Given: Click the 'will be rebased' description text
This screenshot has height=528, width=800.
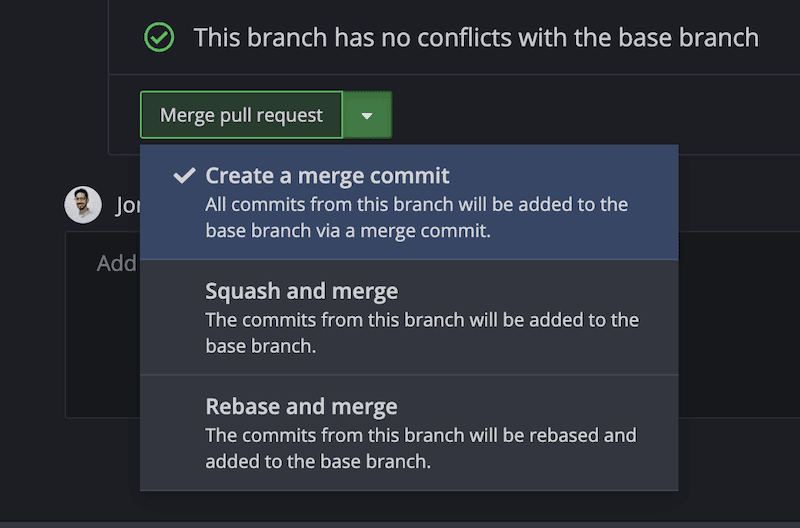Looking at the screenshot, I should coord(420,448).
